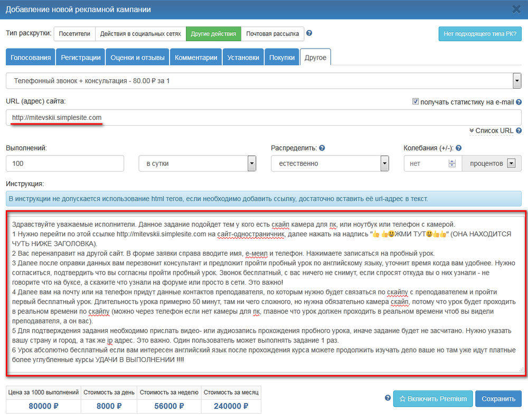This screenshot has width=528, height=420.
Task: Select 'Посетители' promotion type
Action: click(x=74, y=34)
